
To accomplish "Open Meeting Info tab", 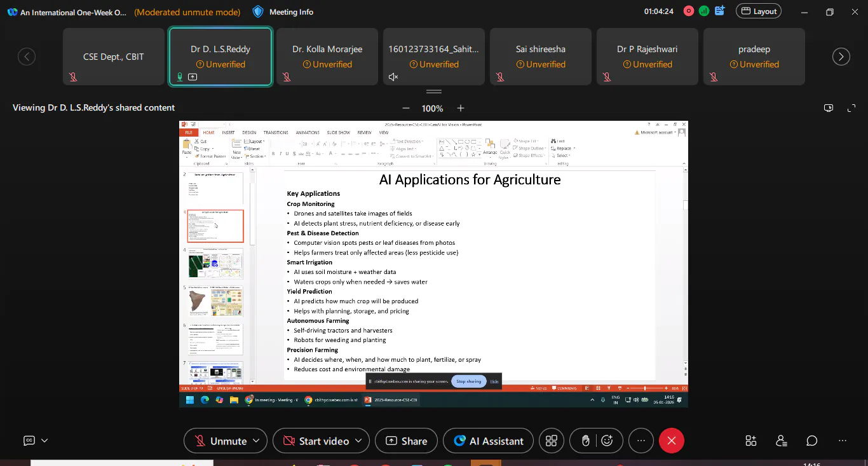I will [x=283, y=11].
